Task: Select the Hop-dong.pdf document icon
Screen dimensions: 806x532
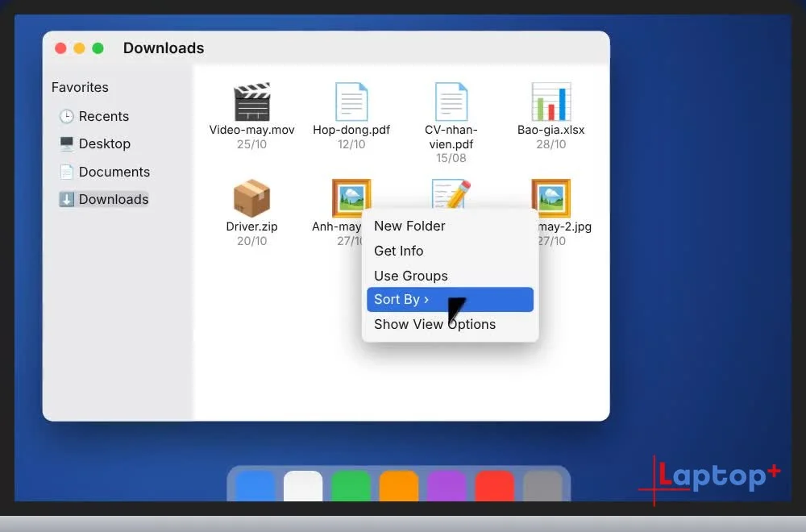Action: (x=351, y=102)
